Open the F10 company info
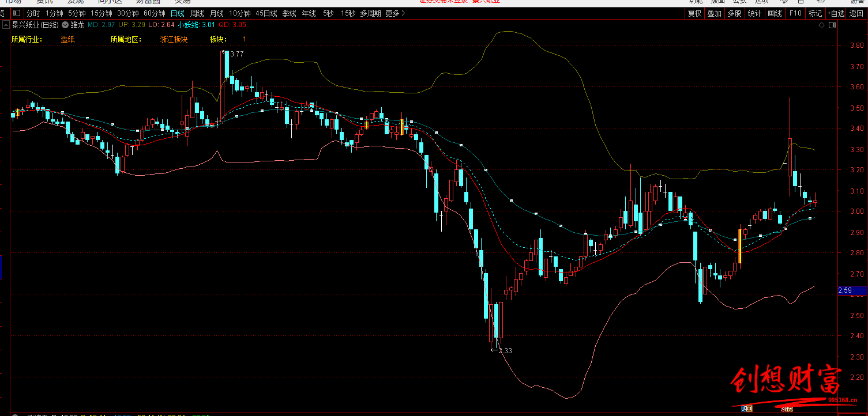This screenshot has width=868, height=416. coord(795,13)
